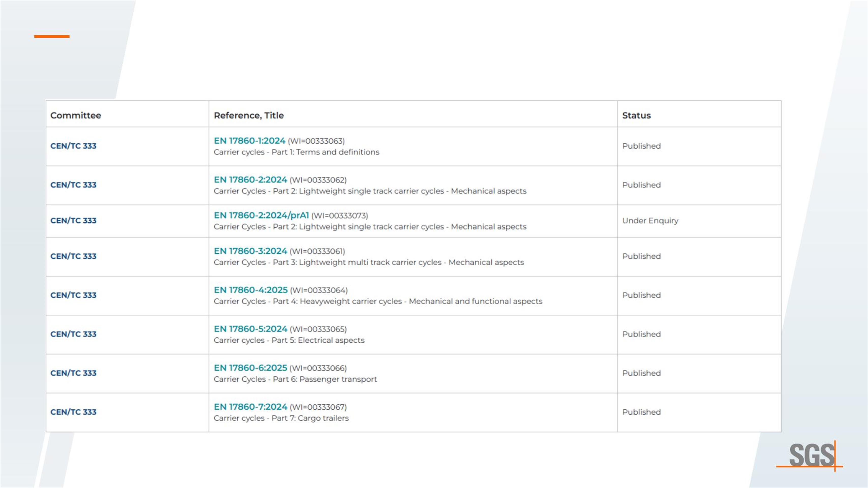Click CEN/TC 333 in the Under Enquiry row

pyautogui.click(x=73, y=221)
